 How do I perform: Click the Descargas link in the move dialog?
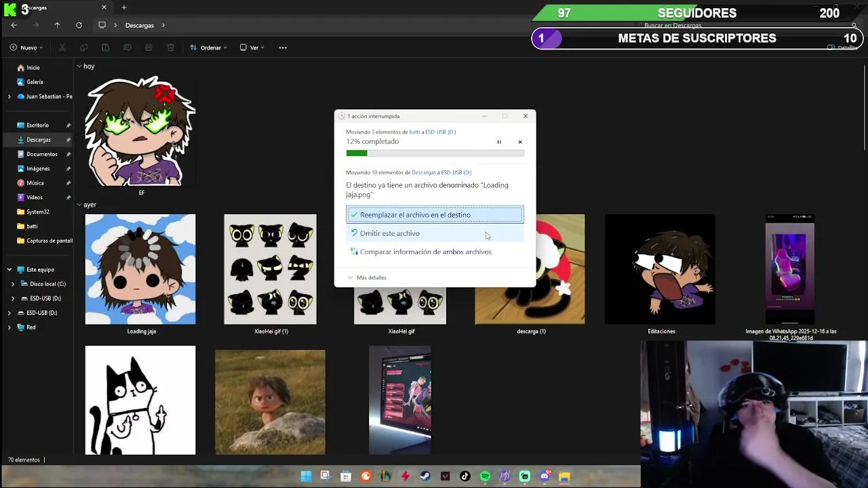click(424, 173)
